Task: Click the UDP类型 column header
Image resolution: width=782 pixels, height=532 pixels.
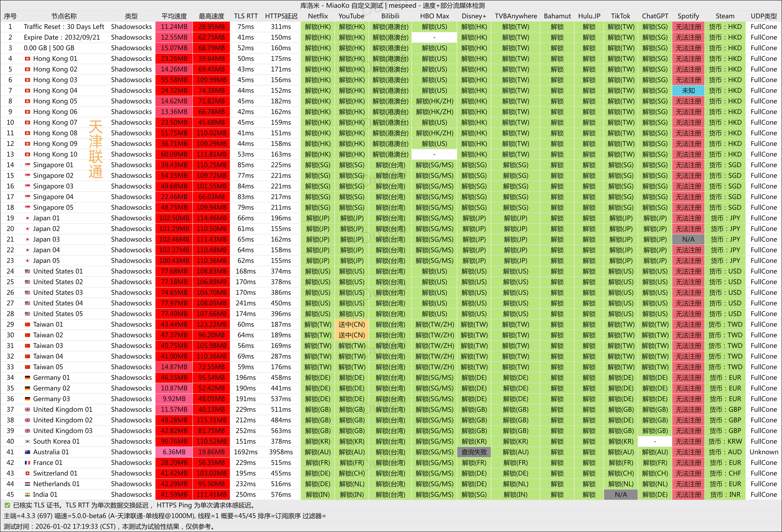Action: 763,16
